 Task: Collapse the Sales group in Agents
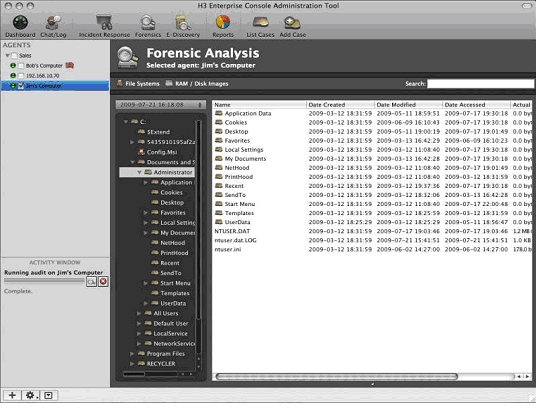7,55
